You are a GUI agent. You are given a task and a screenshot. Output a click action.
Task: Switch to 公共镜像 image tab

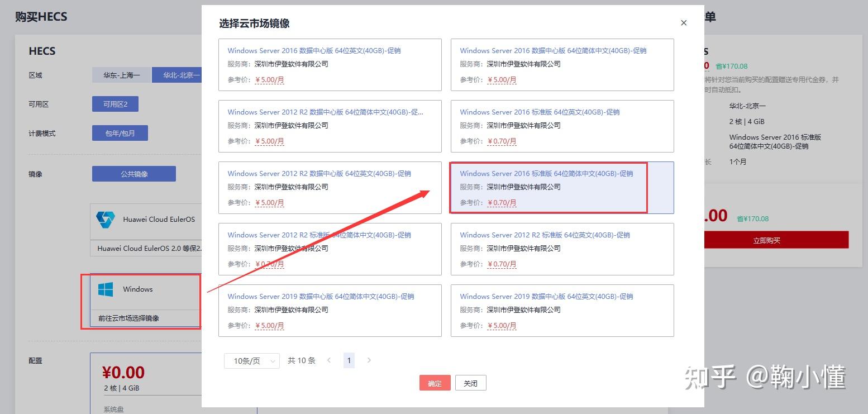134,174
